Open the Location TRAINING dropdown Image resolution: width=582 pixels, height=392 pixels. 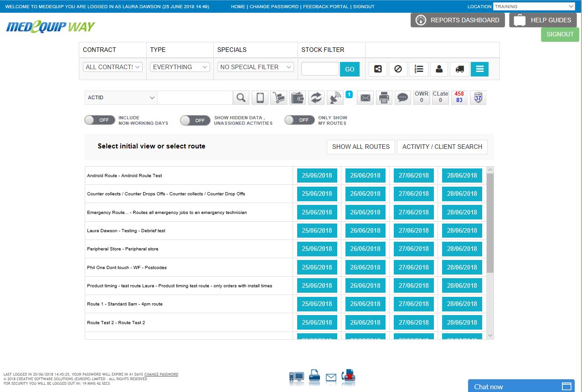pyautogui.click(x=534, y=6)
